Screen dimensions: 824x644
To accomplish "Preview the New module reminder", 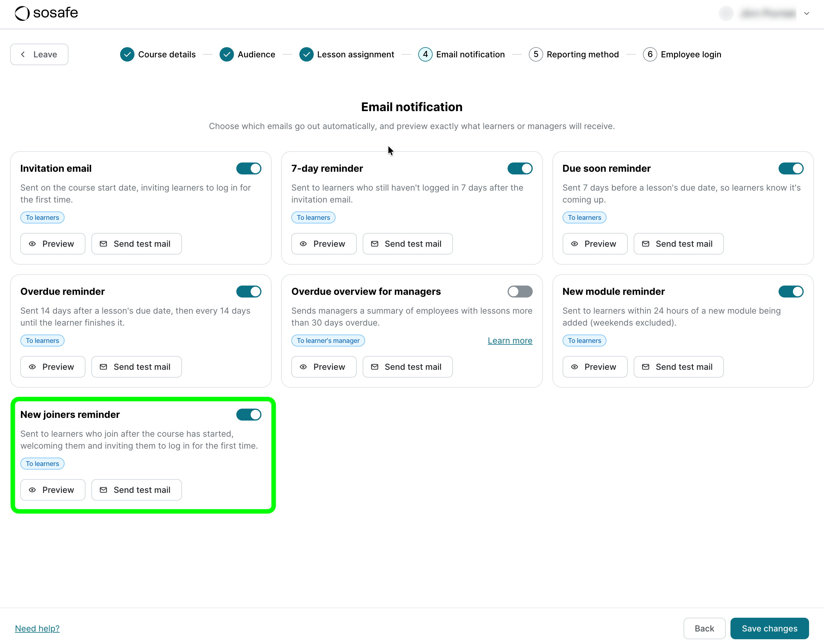I will 595,367.
